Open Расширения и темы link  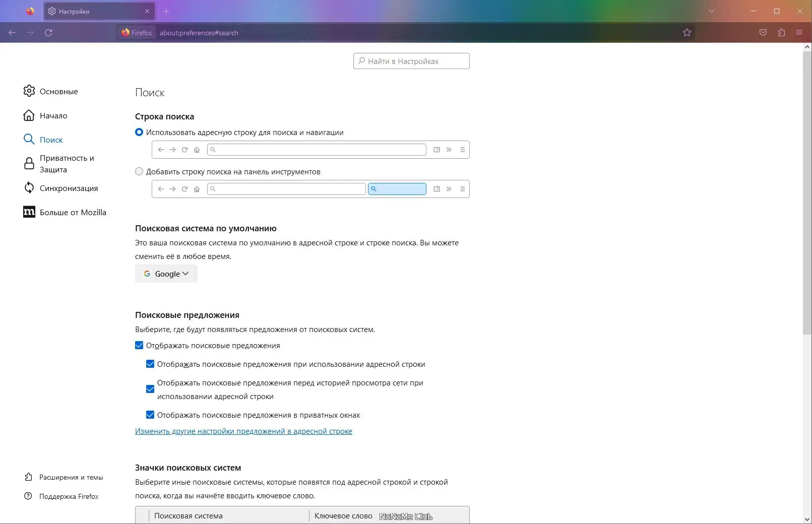(x=71, y=477)
